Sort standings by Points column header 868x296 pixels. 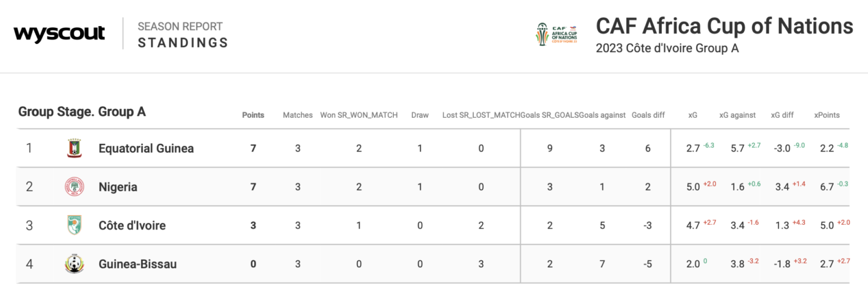click(253, 115)
